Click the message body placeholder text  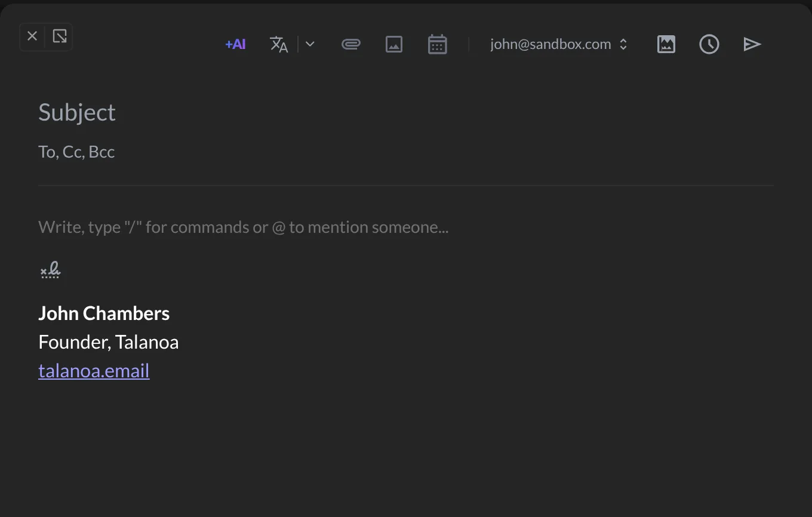click(x=244, y=227)
